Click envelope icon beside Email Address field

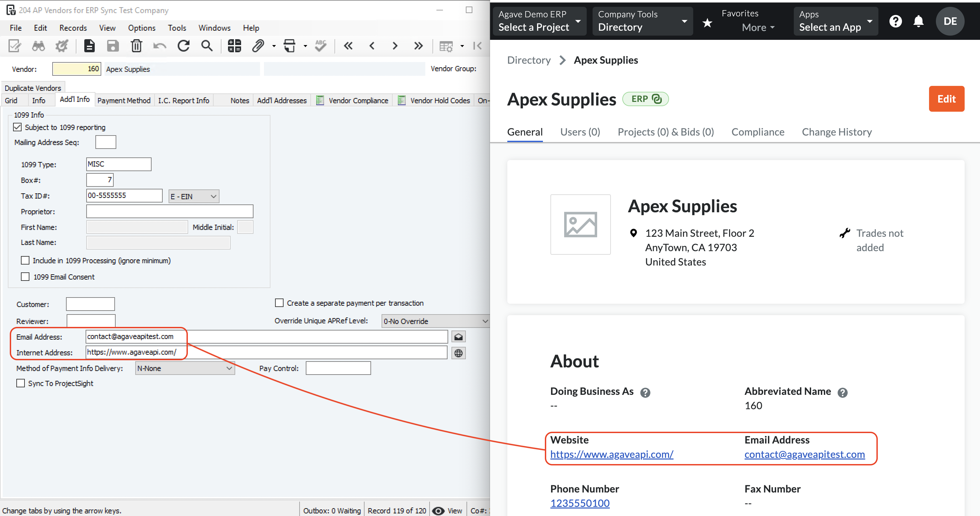tap(459, 337)
